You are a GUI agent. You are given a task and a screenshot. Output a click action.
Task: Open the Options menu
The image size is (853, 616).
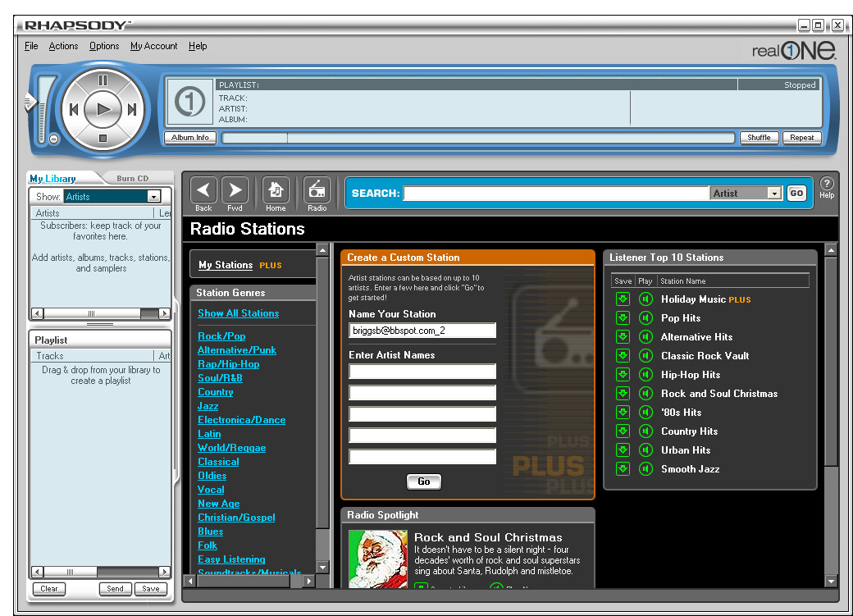pos(104,46)
